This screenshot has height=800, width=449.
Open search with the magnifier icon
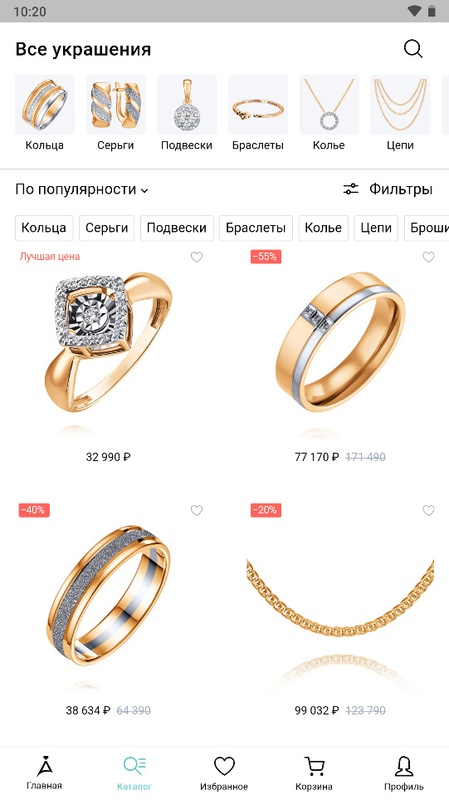pyautogui.click(x=413, y=49)
